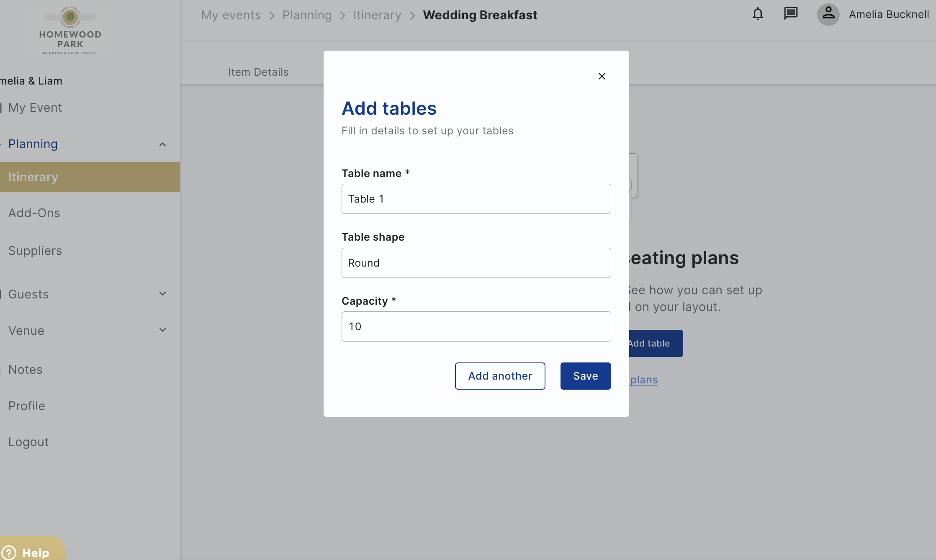Viewport: 936px width, 560px height.
Task: Select Itinerary in the sidebar
Action: (90, 177)
